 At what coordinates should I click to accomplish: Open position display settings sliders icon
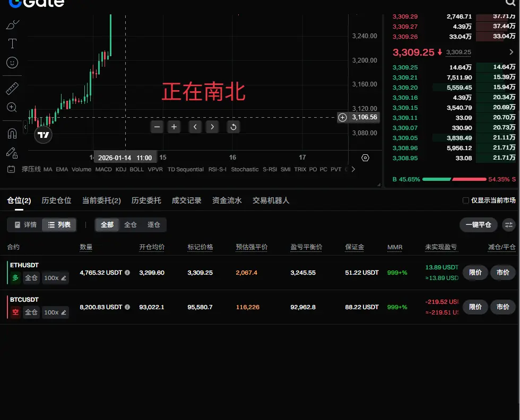click(509, 225)
